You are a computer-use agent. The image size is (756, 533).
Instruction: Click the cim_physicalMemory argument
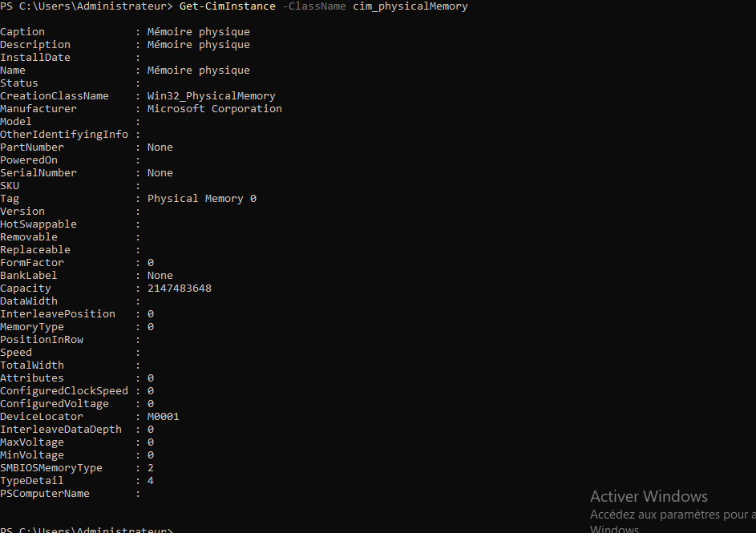(410, 6)
